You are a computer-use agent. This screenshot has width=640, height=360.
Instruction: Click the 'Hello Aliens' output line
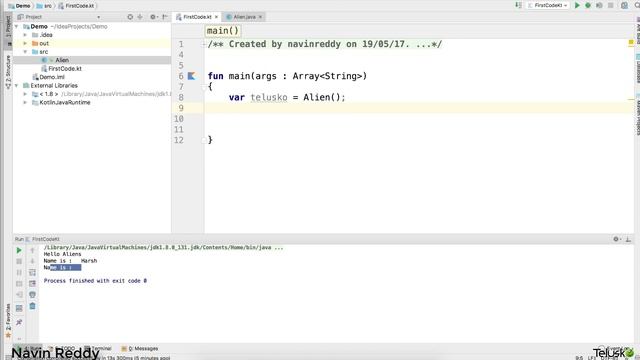(62, 254)
